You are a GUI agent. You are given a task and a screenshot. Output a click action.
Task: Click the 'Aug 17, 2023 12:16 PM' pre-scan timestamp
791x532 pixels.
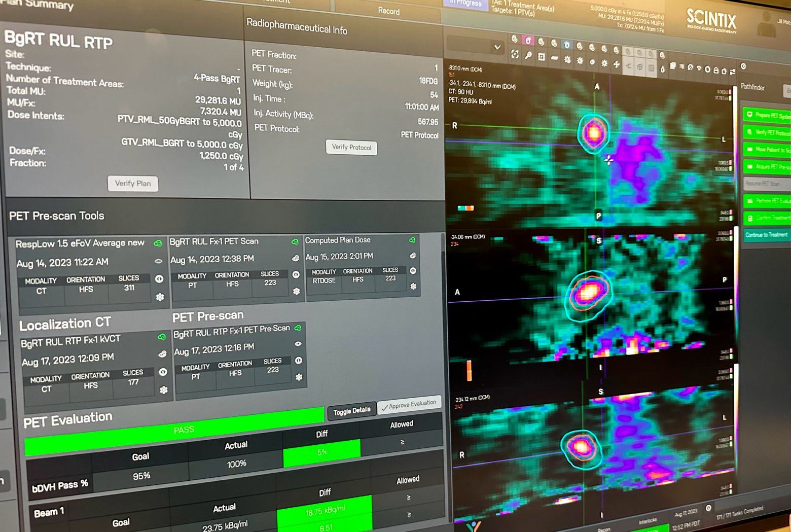tap(214, 349)
